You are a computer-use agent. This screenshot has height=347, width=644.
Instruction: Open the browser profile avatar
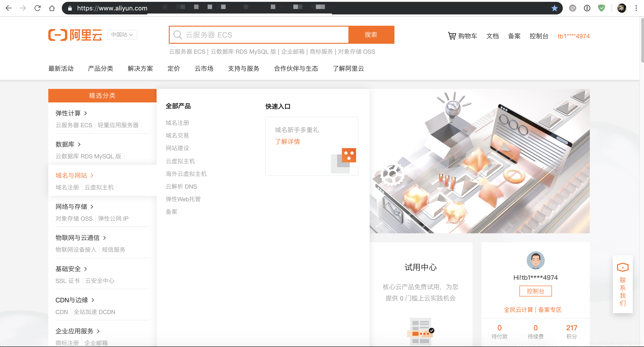point(621,8)
